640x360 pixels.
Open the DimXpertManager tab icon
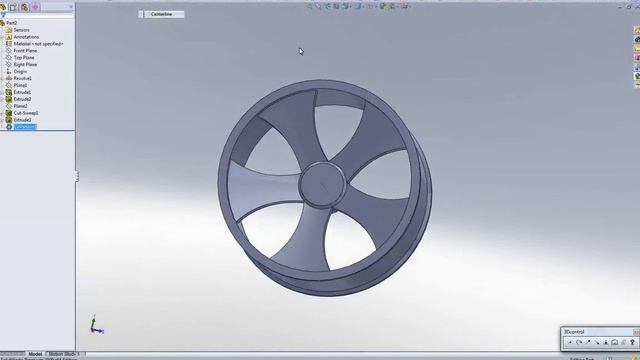coord(35,7)
